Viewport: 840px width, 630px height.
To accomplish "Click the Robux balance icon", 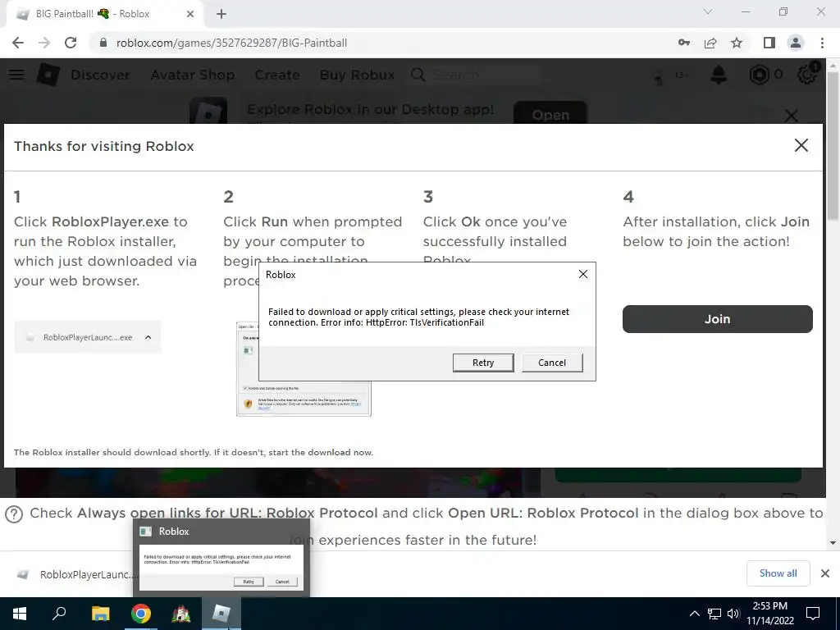I will [759, 75].
